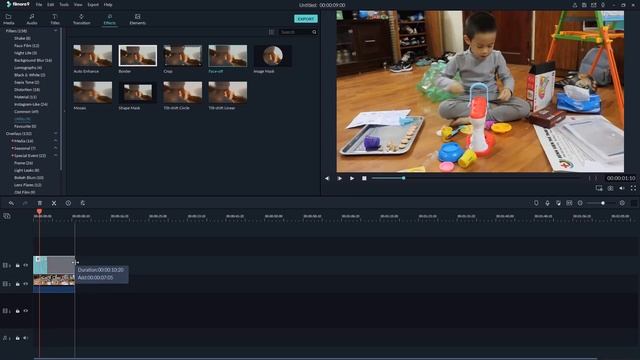Click the clock speed icon in timeline toolbar
This screenshot has height=360, width=640.
(68, 203)
